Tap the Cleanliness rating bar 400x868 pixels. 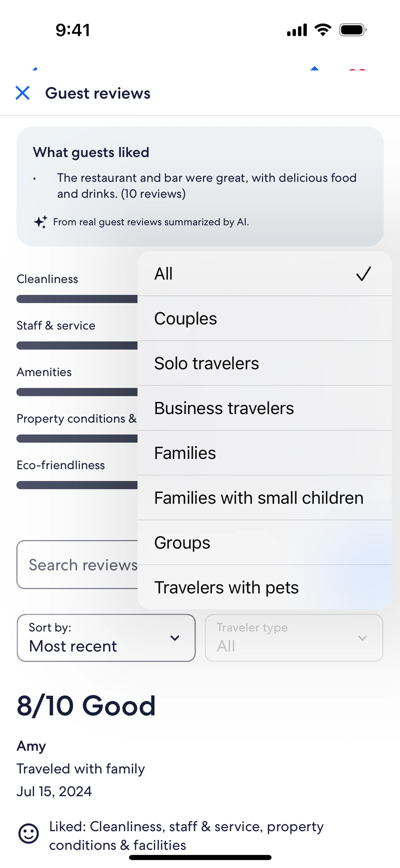[x=77, y=299]
